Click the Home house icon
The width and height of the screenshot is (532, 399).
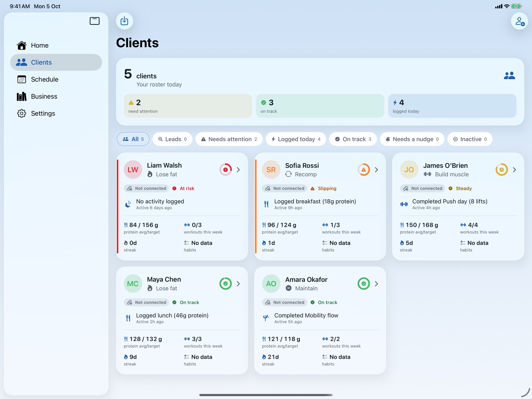[x=22, y=45]
